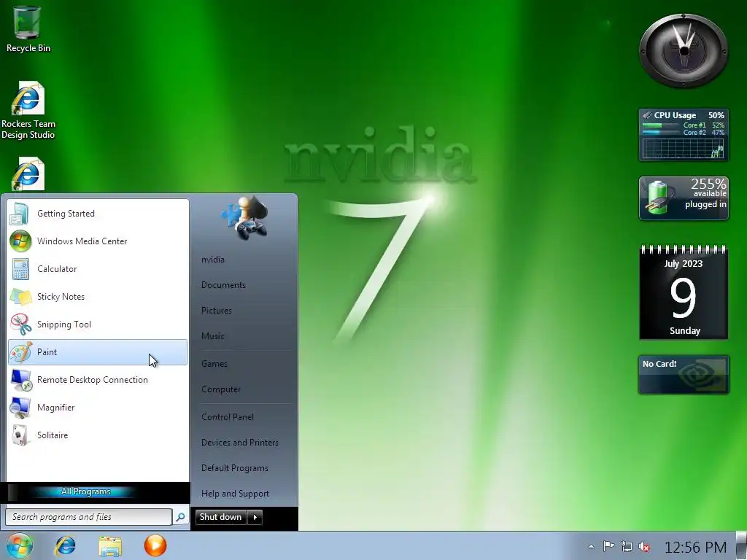Click the analog clock gadget

point(683,51)
